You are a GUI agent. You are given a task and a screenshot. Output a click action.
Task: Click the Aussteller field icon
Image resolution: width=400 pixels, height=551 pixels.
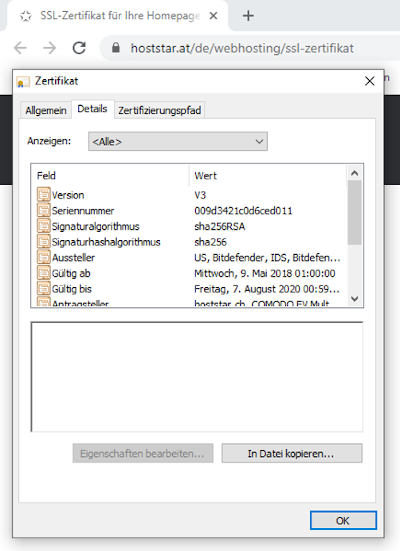click(x=44, y=257)
